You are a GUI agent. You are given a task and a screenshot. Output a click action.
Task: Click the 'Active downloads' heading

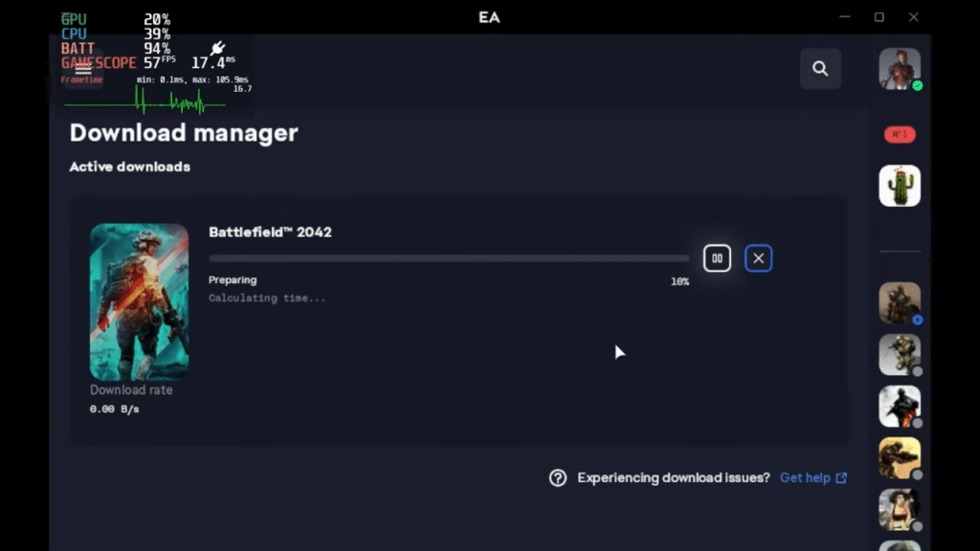pos(130,166)
